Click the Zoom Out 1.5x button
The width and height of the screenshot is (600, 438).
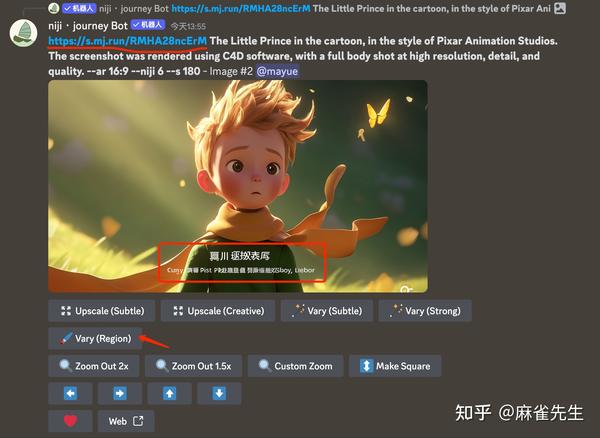(193, 366)
